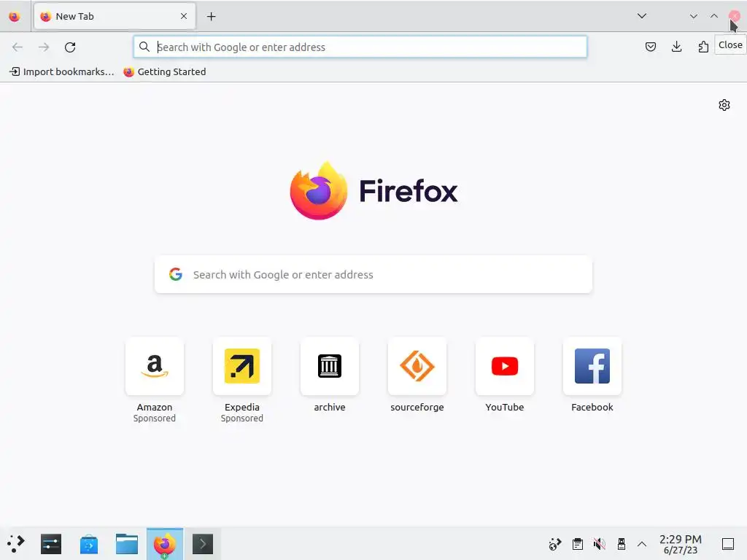747x560 pixels.
Task: Click Import bookmarks in bookmarks toolbar
Action: [62, 72]
